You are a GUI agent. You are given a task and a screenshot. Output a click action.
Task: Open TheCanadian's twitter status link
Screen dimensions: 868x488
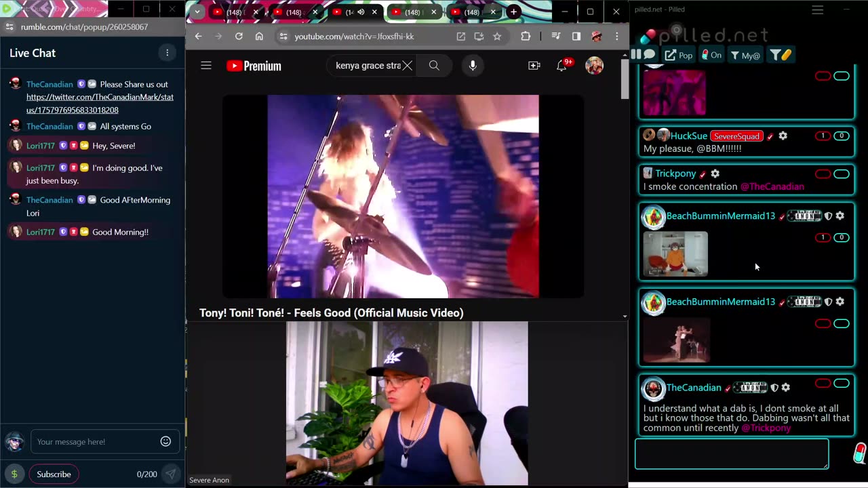pyautogui.click(x=100, y=104)
